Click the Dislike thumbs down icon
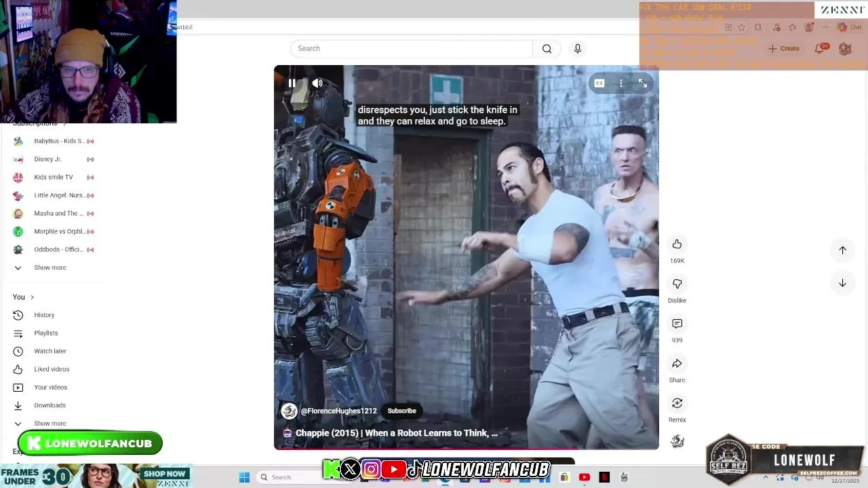868x488 pixels. click(677, 284)
